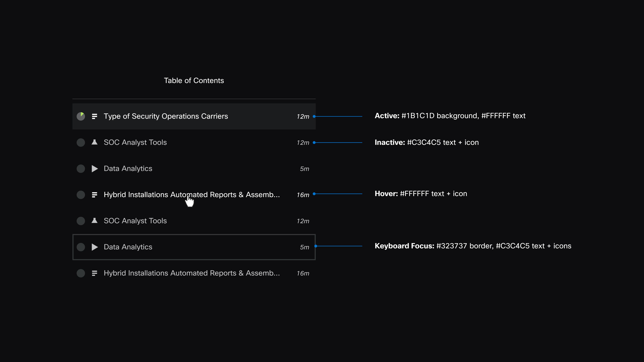Click the progress circle of the unbordered Data Analytics row
This screenshot has width=644, height=362.
(81, 169)
